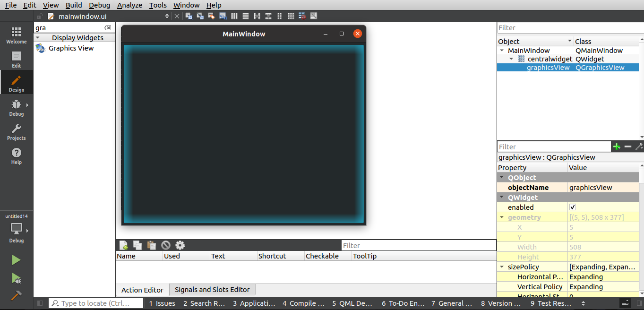Collapse the centralwidget tree node

coord(511,59)
